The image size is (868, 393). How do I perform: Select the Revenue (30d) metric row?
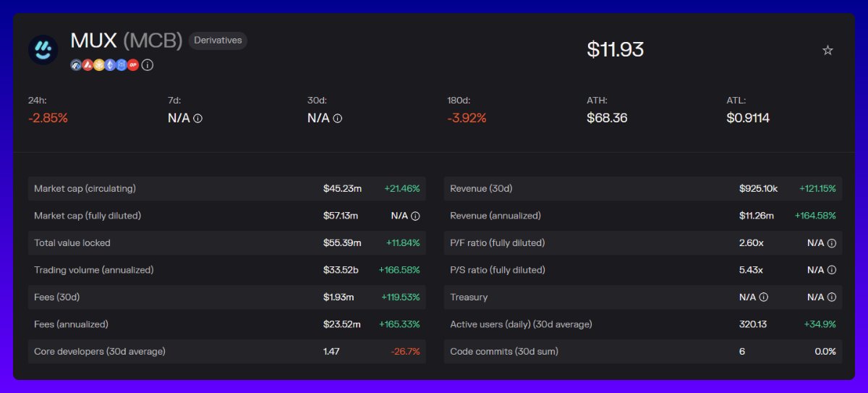click(x=643, y=189)
